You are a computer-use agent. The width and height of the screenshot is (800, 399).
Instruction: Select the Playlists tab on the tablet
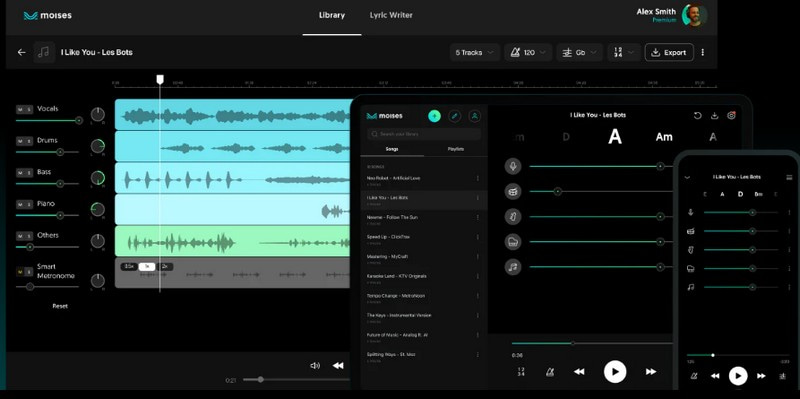(x=456, y=149)
